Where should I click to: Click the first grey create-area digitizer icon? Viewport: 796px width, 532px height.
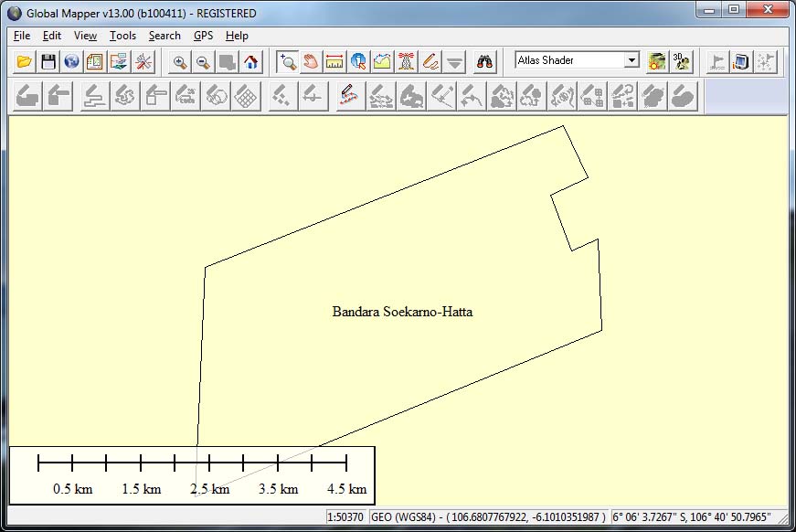pos(27,96)
